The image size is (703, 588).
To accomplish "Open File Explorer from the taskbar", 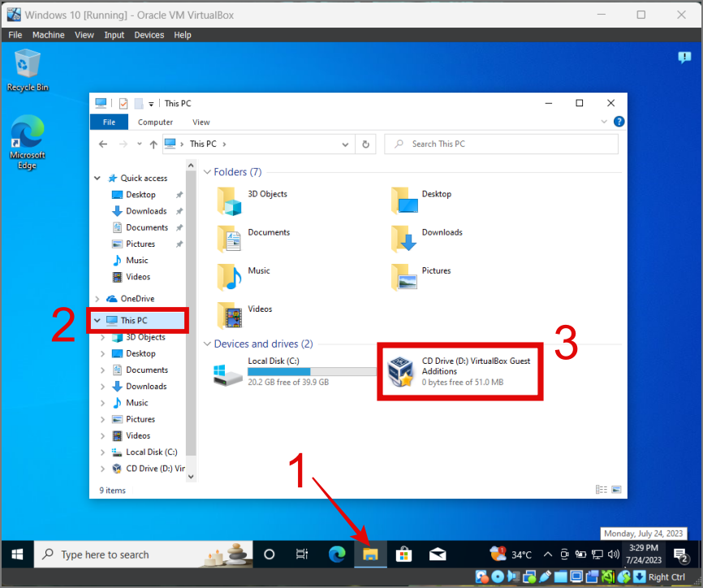I will (x=370, y=555).
